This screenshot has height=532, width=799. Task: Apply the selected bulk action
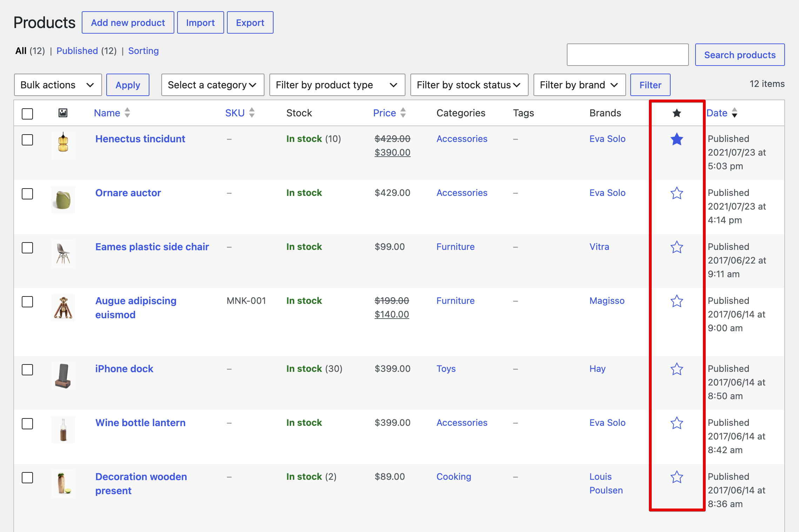(128, 85)
